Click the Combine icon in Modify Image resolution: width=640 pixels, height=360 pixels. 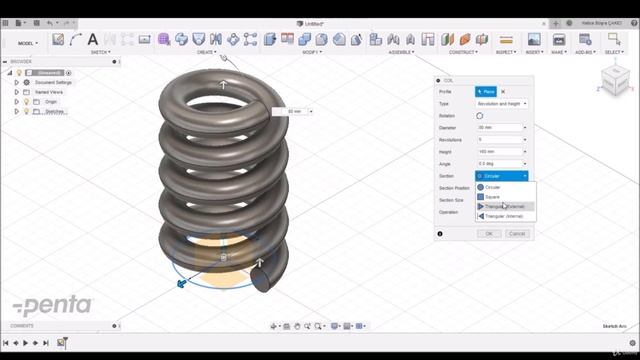click(x=304, y=40)
